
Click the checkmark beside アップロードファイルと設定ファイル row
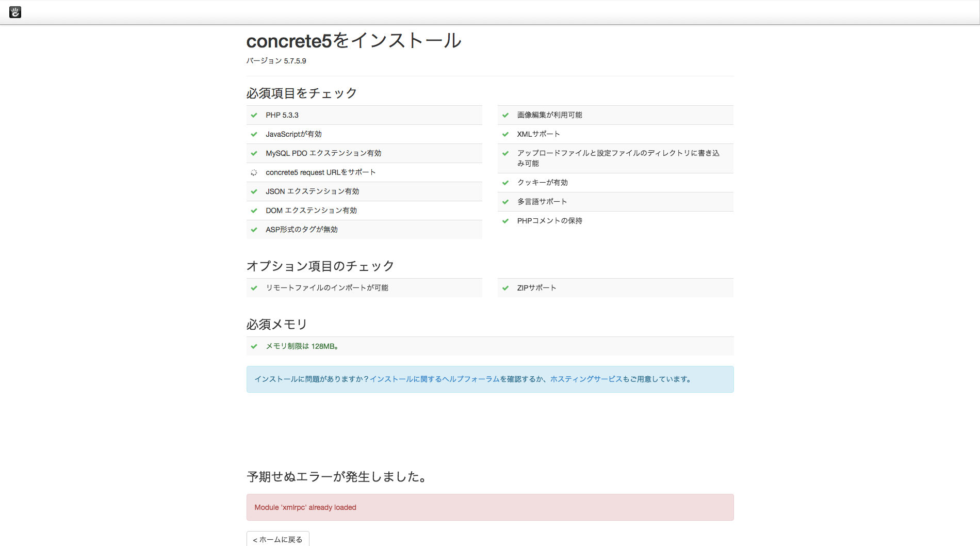[505, 153]
